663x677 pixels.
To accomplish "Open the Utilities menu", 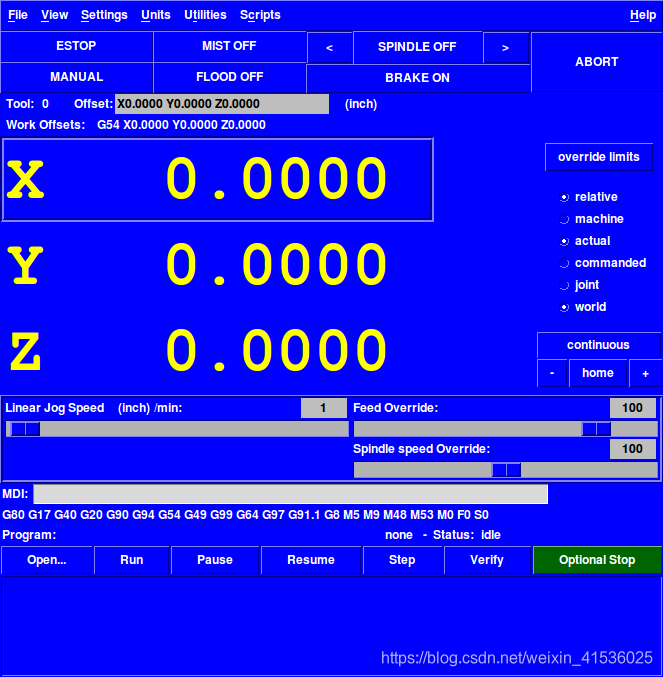I will [205, 15].
